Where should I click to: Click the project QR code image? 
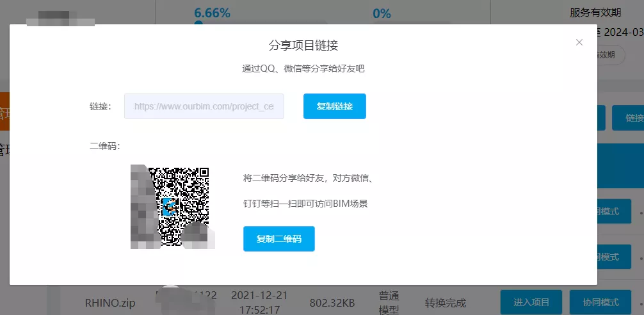pyautogui.click(x=173, y=207)
